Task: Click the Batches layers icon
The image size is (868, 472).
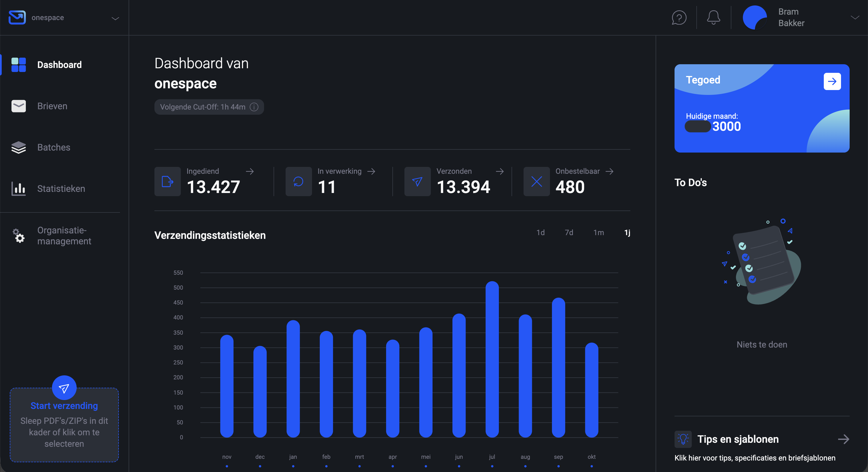Action: [19, 147]
